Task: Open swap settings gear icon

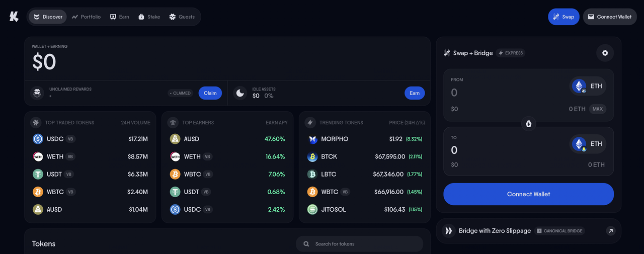Action: [605, 53]
